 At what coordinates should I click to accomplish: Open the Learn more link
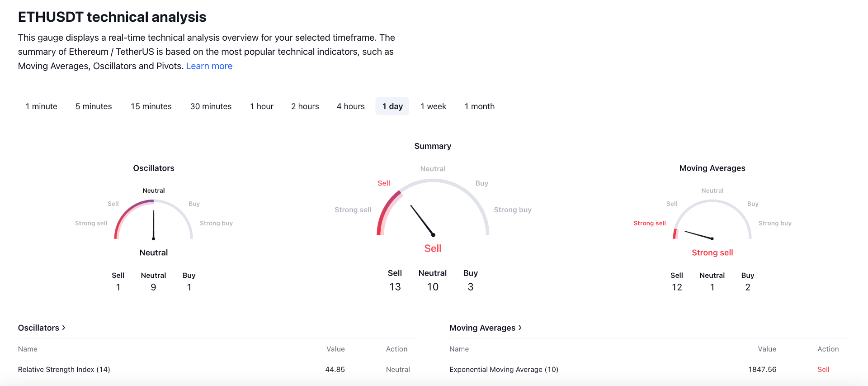pyautogui.click(x=209, y=66)
